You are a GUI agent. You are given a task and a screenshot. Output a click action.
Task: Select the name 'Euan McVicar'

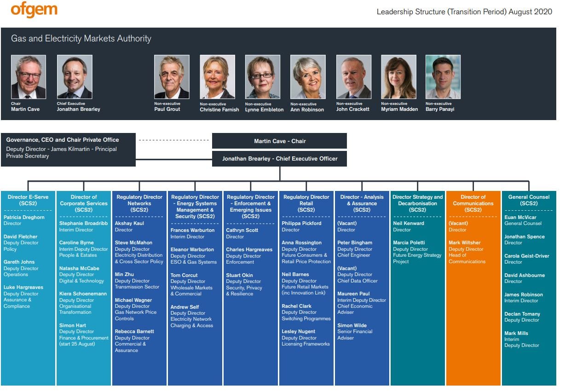click(520, 218)
